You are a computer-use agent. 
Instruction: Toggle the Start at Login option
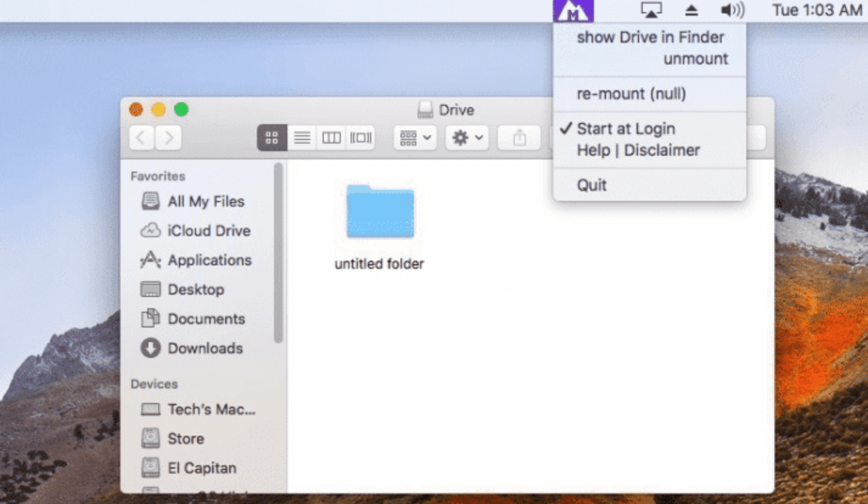coord(625,128)
